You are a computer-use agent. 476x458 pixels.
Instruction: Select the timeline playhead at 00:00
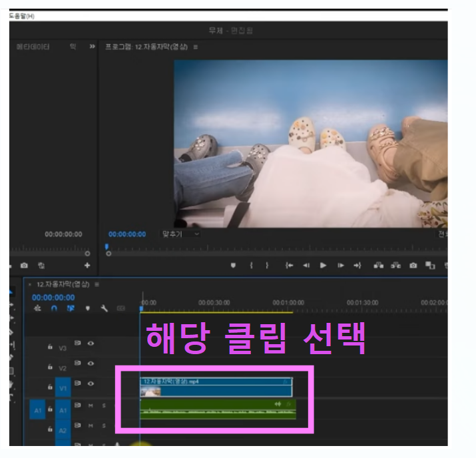[141, 309]
